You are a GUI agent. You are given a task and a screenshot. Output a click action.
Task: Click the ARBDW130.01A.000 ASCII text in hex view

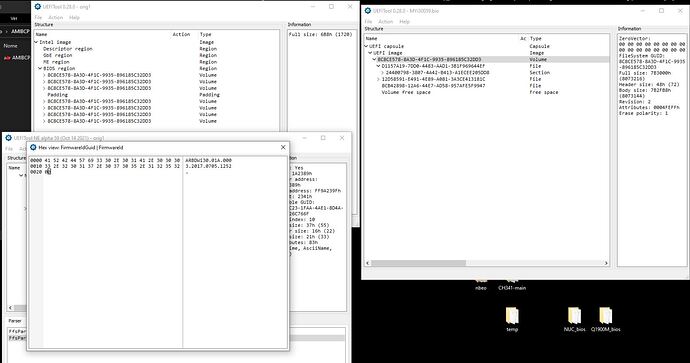point(208,161)
